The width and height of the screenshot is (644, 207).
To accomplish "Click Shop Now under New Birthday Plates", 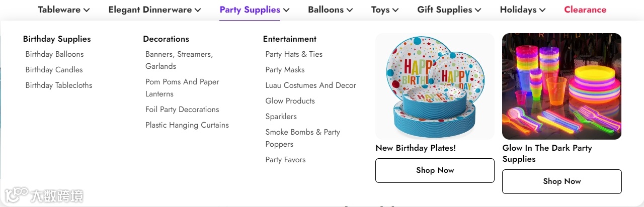I will tap(435, 170).
